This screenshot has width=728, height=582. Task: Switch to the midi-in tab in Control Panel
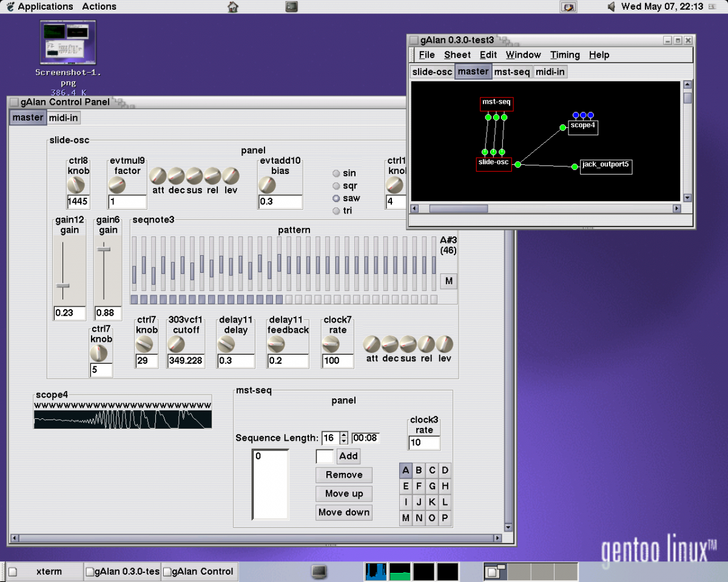tap(64, 118)
